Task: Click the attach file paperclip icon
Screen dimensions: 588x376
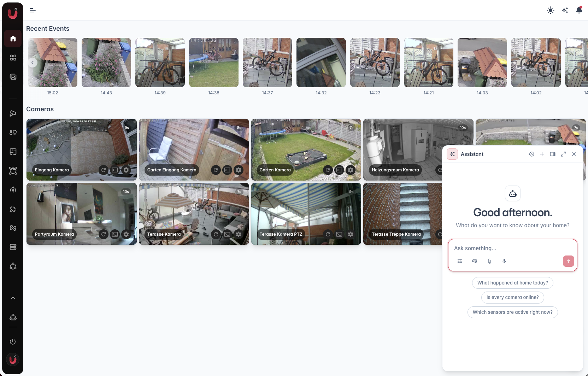Action: 489,261
